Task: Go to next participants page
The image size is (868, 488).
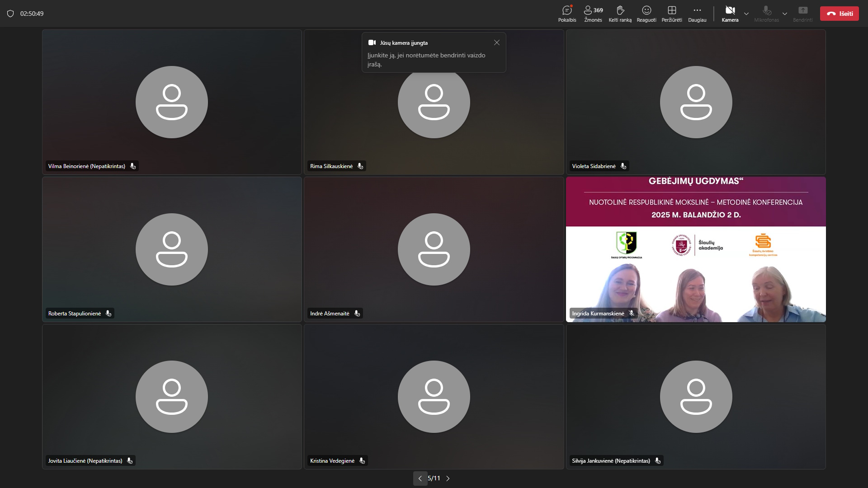Action: (448, 478)
